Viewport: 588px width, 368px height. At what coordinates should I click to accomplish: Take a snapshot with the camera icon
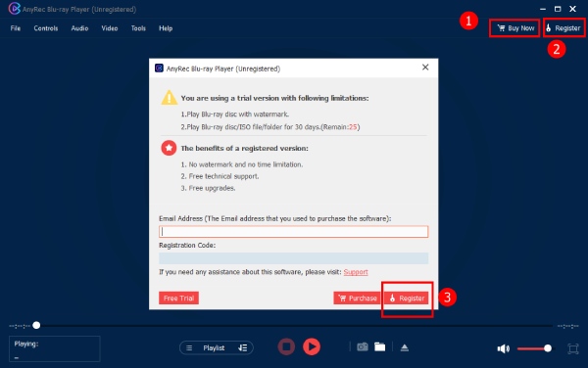tap(363, 347)
